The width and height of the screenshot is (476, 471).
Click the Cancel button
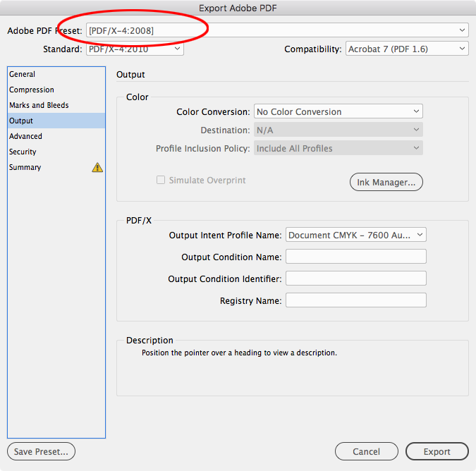coord(367,451)
